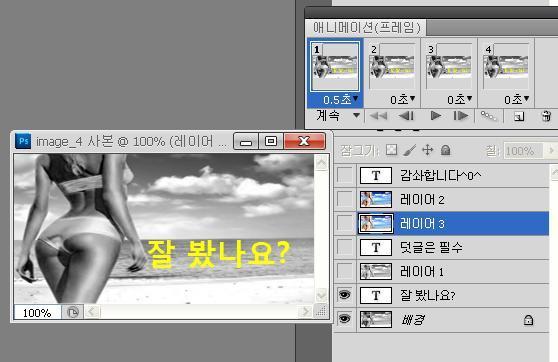This screenshot has height=362, width=558.
Task: Click thumbnail of 레이어 3
Action: click(376, 224)
